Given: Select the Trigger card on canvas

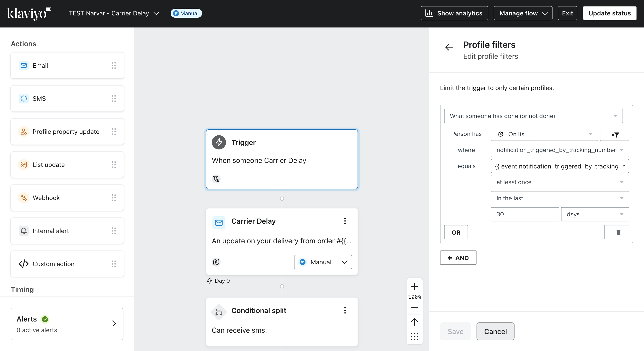Looking at the screenshot, I should tap(282, 159).
